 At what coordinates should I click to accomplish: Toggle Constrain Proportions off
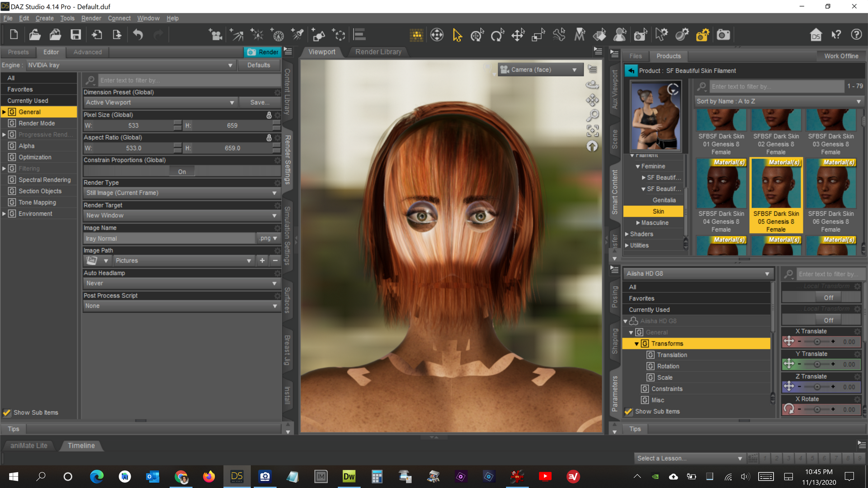182,171
